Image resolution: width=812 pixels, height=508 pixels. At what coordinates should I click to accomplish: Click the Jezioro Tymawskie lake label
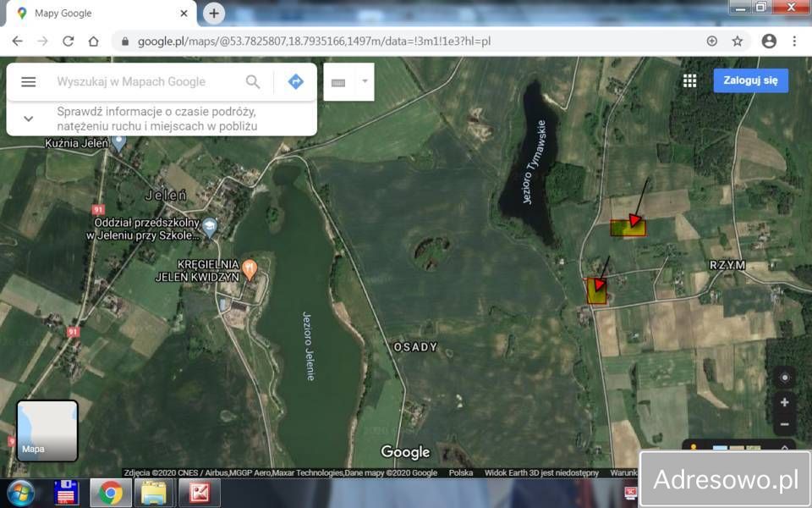click(x=534, y=163)
